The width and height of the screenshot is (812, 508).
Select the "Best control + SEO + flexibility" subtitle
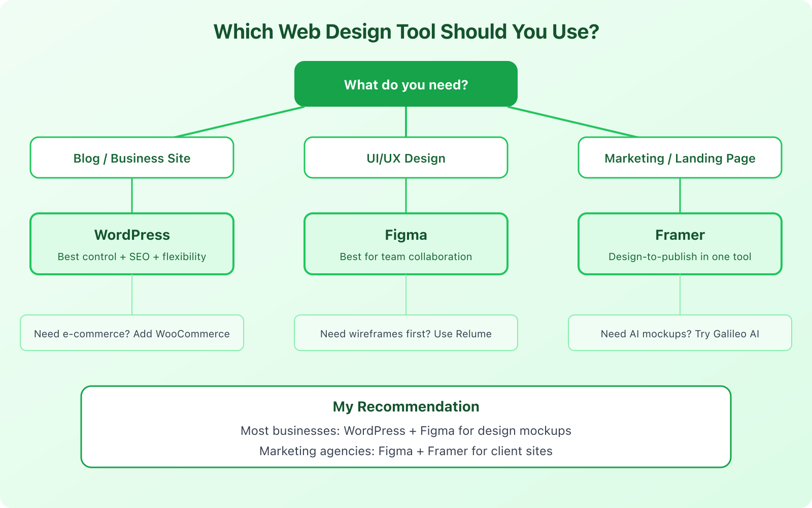132,257
